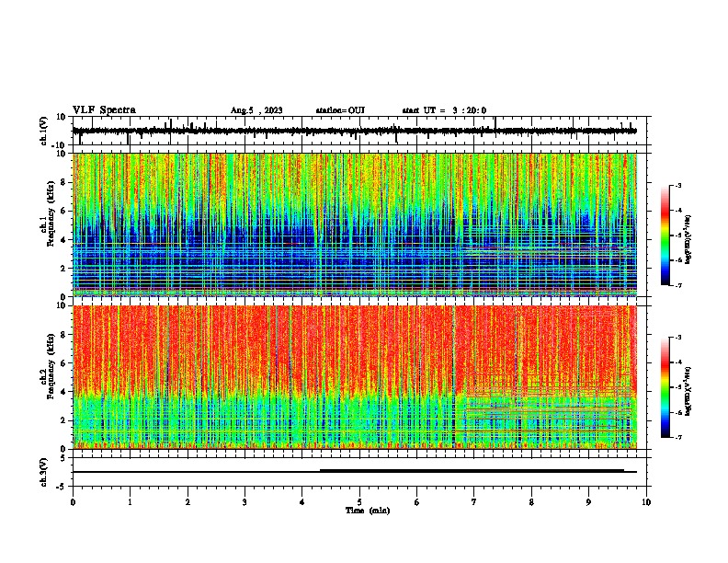Click the "5" tick on ch.3(V) axis

click(x=64, y=458)
